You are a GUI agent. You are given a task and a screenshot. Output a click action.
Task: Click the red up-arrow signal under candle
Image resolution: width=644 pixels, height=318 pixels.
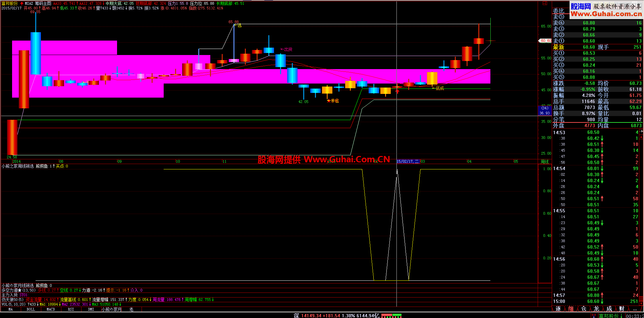tap(397, 91)
